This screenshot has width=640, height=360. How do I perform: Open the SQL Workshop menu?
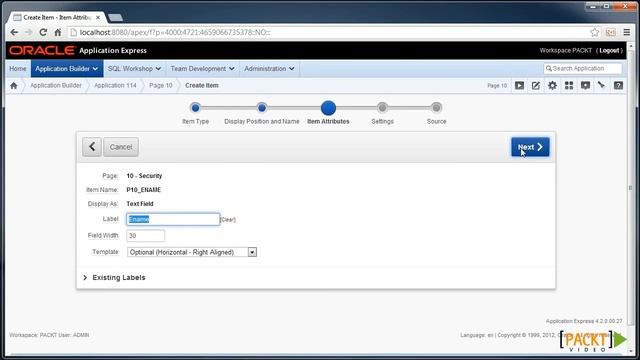tap(134, 69)
